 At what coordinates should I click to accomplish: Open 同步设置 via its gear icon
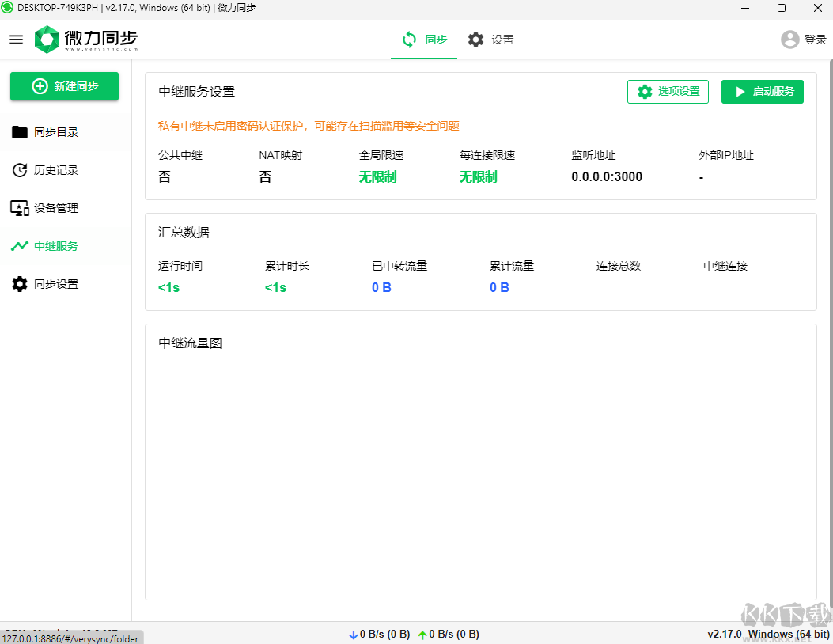[x=20, y=284]
